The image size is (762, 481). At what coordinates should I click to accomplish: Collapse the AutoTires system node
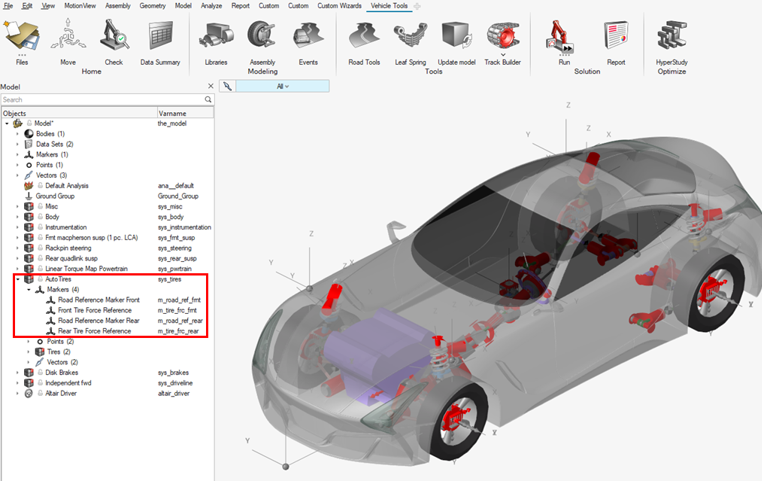pos(18,279)
